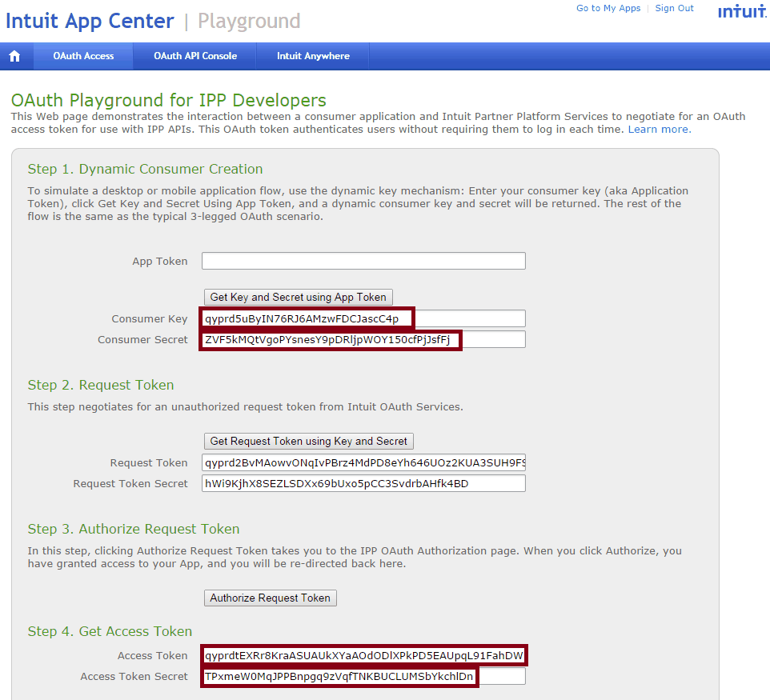Click the Consumer Secret label
The height and width of the screenshot is (700, 770).
[142, 340]
